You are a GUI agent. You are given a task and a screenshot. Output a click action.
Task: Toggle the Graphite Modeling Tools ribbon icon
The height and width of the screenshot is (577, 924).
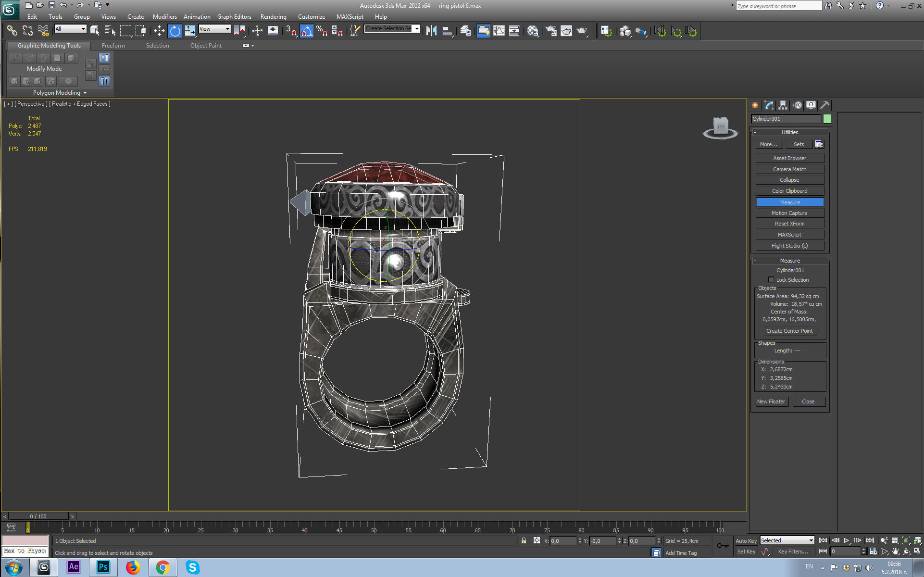[484, 31]
